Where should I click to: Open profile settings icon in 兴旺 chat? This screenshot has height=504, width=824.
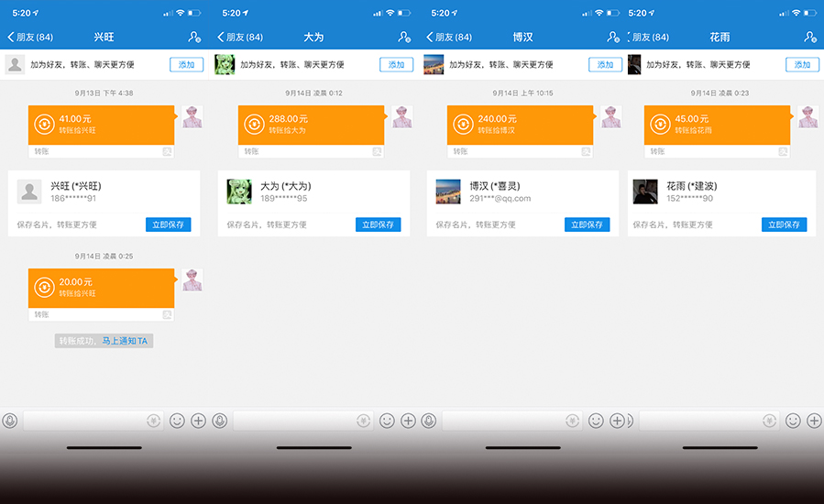[194, 37]
